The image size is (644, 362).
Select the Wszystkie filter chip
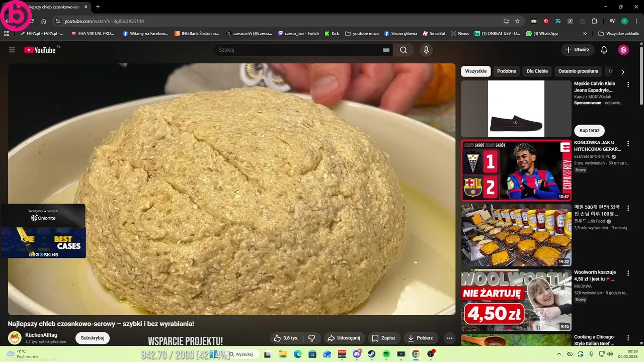[475, 71]
